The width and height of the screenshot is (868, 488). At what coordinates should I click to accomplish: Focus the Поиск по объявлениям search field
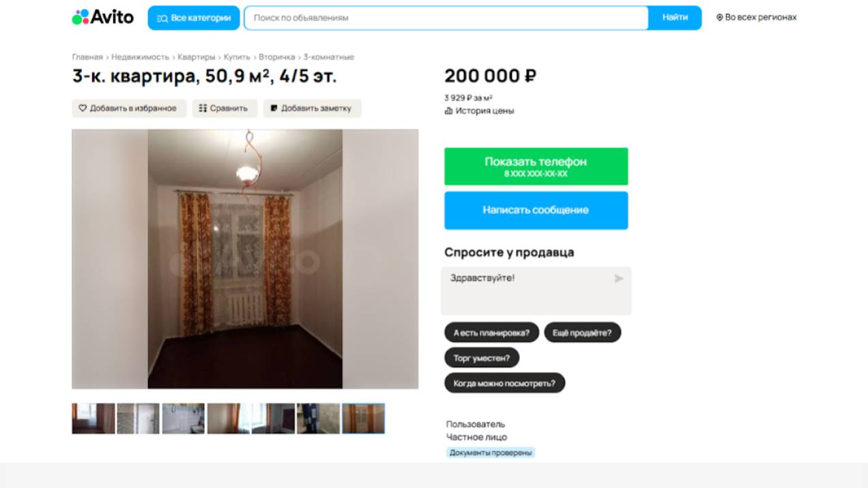(446, 18)
